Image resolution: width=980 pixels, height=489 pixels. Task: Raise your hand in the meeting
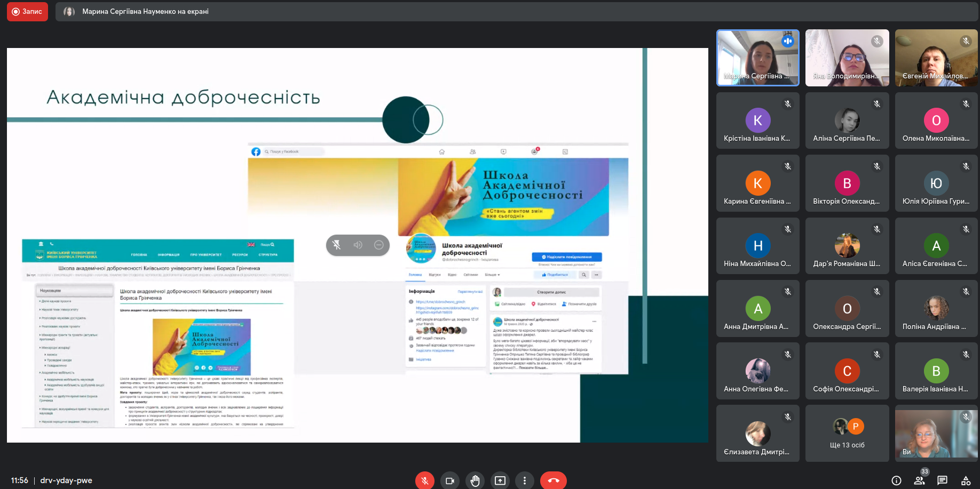coord(475,480)
